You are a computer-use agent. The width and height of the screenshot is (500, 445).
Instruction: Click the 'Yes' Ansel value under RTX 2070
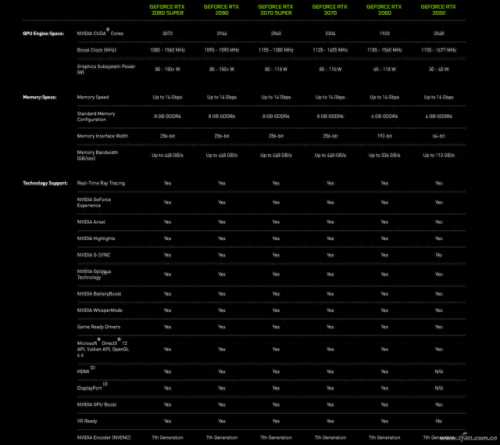[x=330, y=222]
